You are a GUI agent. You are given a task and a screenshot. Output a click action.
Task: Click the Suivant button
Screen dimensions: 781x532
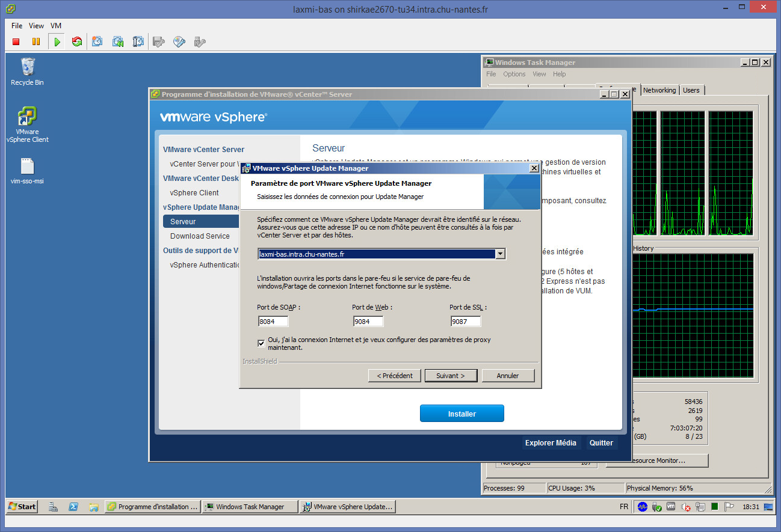451,376
